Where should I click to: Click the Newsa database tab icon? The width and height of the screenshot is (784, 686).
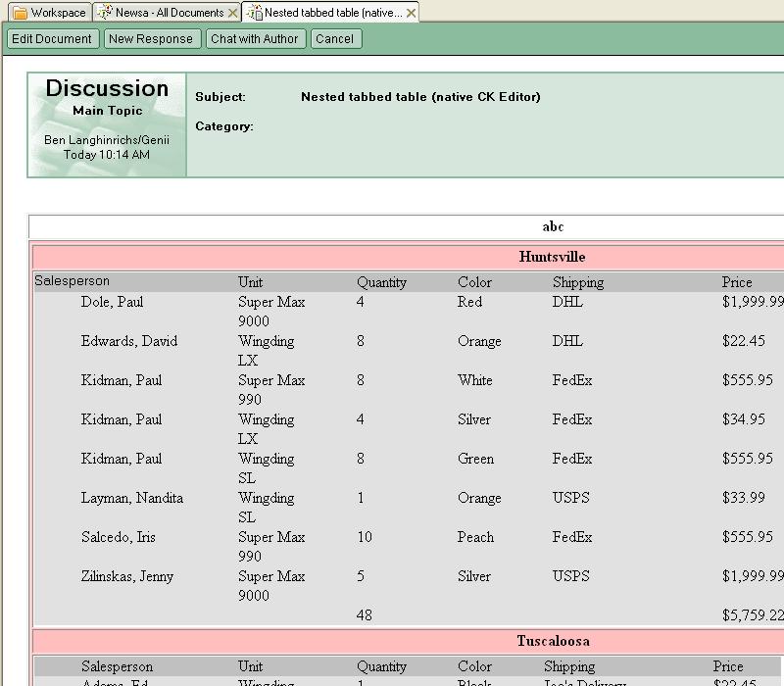tap(104, 13)
